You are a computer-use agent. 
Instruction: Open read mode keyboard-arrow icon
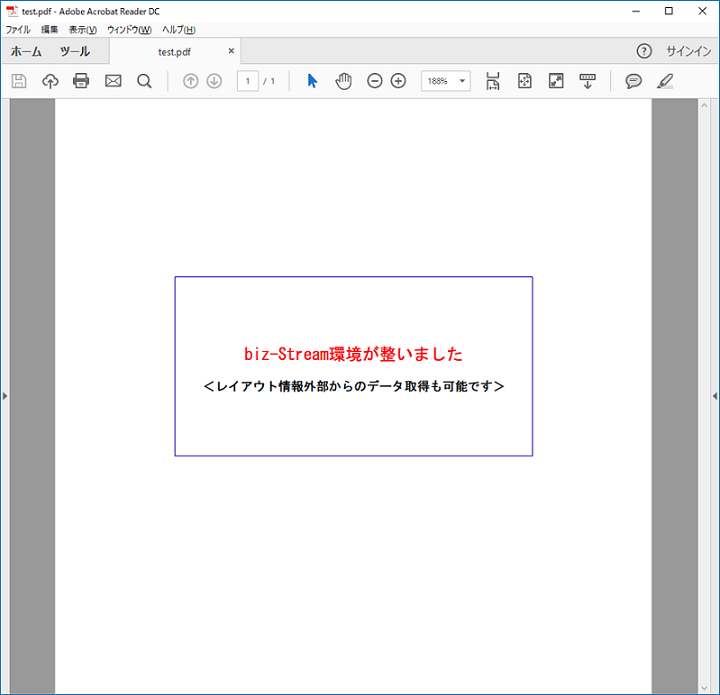[x=587, y=81]
